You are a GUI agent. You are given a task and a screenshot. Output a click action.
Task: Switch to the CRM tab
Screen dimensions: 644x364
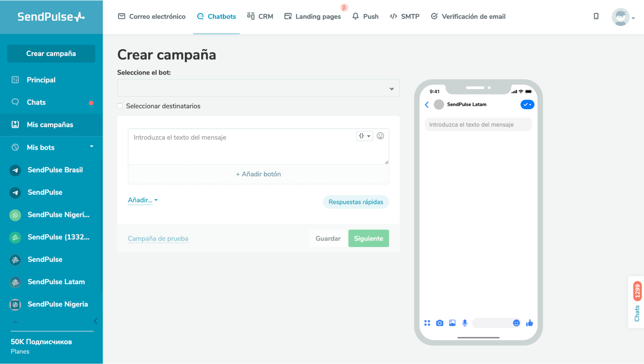click(260, 16)
